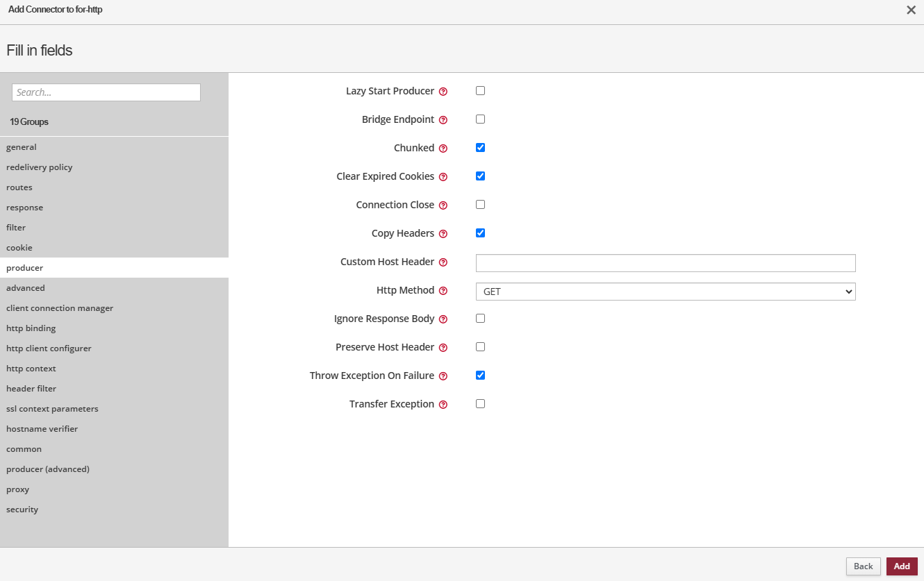Enable the Lazy Start Producer checkbox

pyautogui.click(x=480, y=91)
